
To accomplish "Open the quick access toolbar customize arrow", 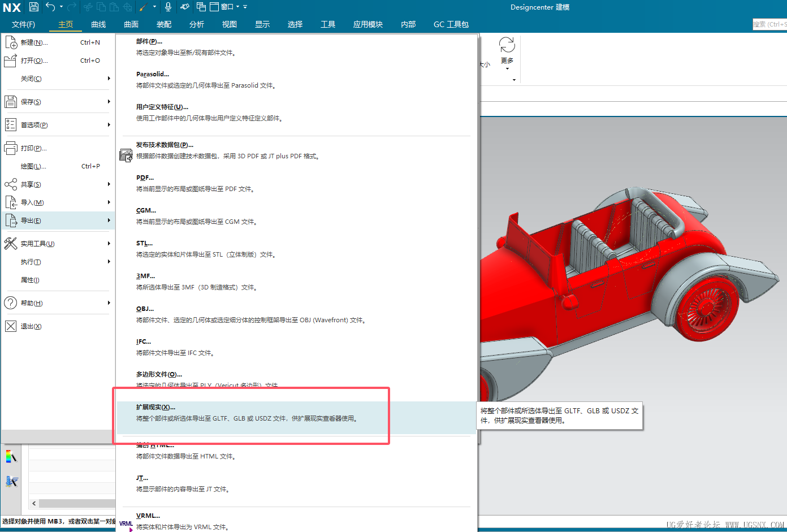I will point(245,7).
